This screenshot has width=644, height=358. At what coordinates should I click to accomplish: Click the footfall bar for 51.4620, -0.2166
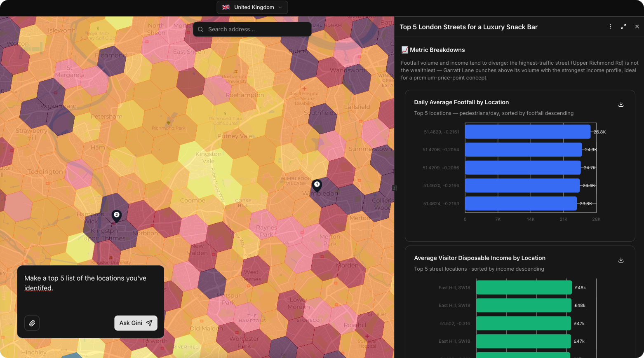(522, 185)
